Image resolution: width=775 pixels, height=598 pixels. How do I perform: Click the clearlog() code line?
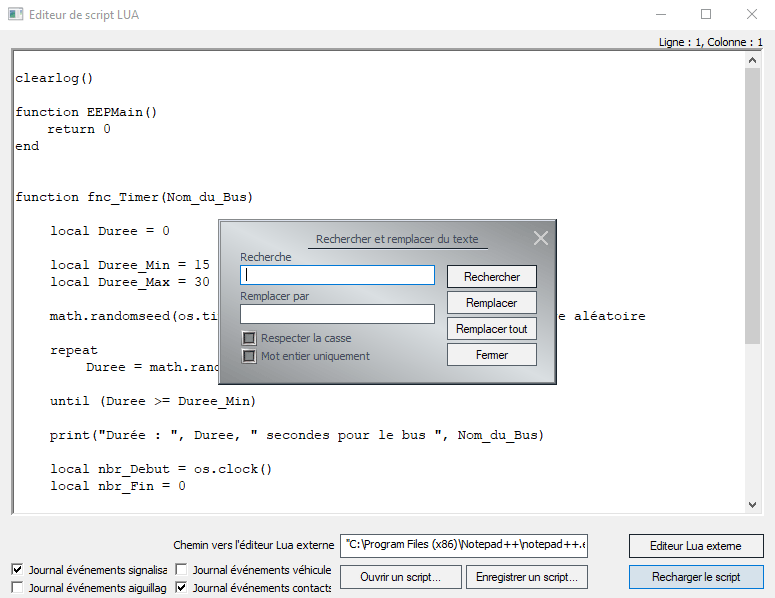[x=54, y=78]
